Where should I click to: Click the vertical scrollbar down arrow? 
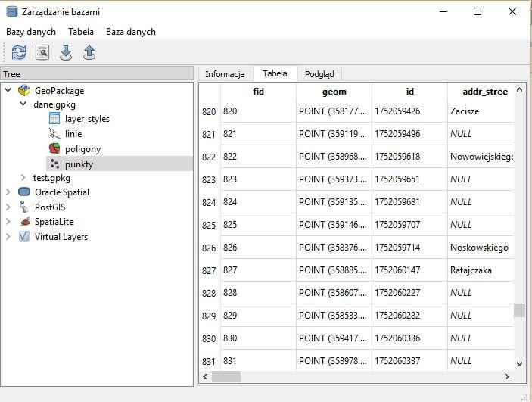click(519, 364)
